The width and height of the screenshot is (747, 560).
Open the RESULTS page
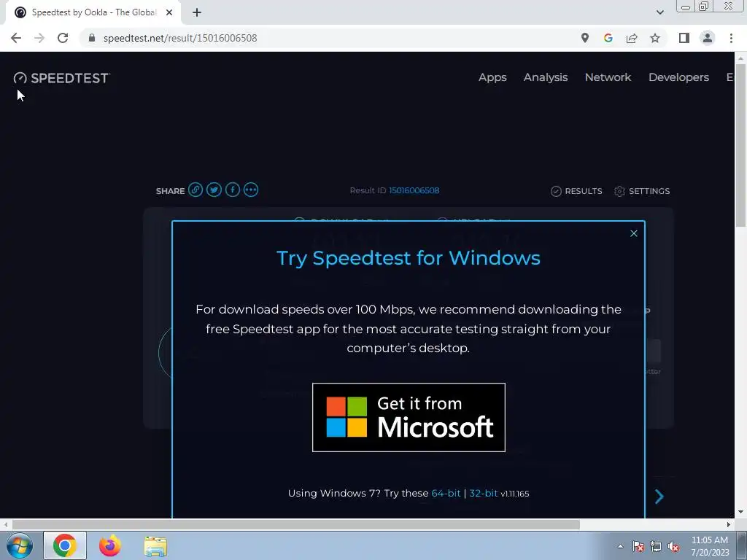[576, 191]
